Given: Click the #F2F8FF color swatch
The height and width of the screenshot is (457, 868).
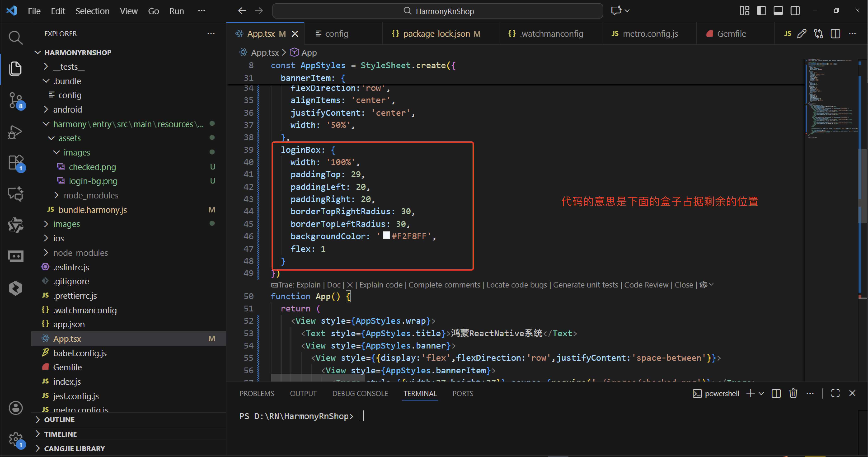Looking at the screenshot, I should [x=386, y=235].
